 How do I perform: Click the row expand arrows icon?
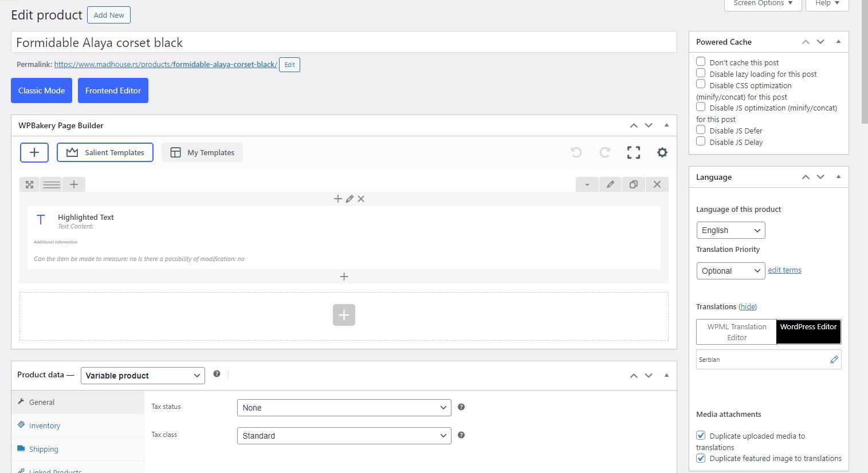[30, 184]
